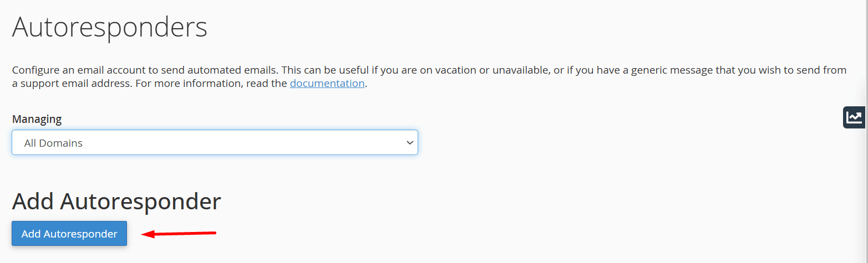The height and width of the screenshot is (263, 868).
Task: Open the statistics chart side panel icon
Action: coord(855,117)
